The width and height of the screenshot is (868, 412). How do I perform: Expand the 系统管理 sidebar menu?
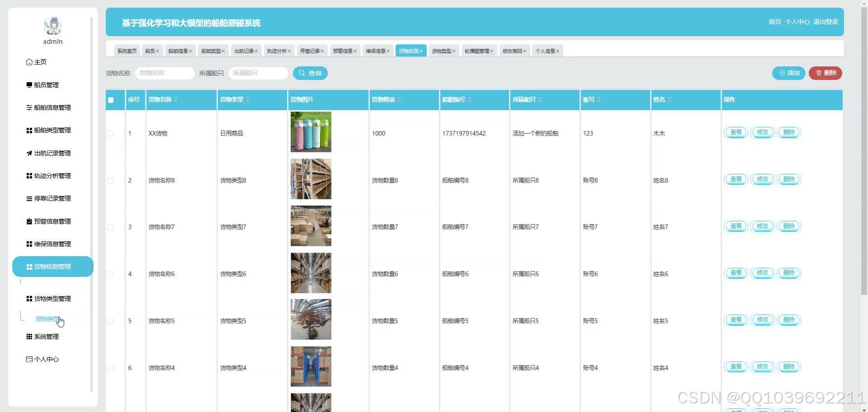(52, 337)
